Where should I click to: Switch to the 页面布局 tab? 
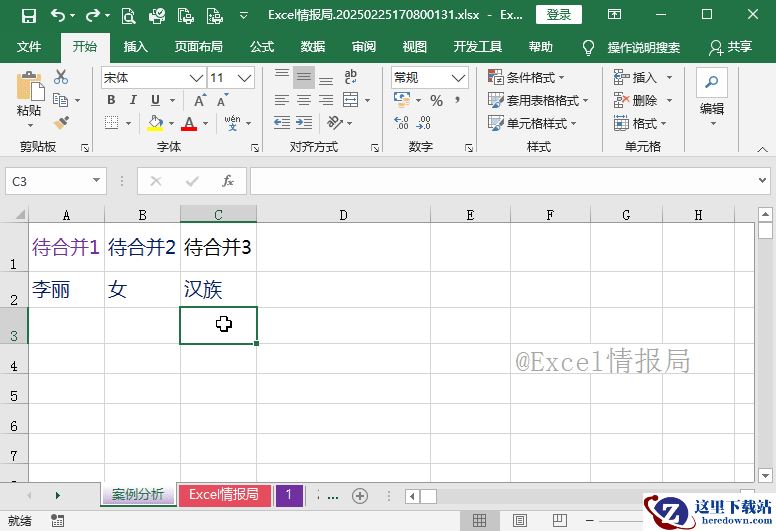click(x=198, y=47)
